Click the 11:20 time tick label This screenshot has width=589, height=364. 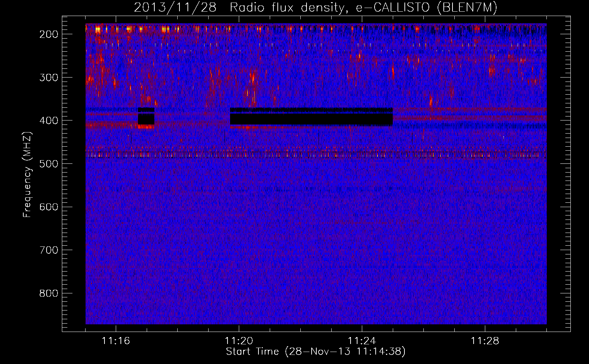(x=239, y=341)
